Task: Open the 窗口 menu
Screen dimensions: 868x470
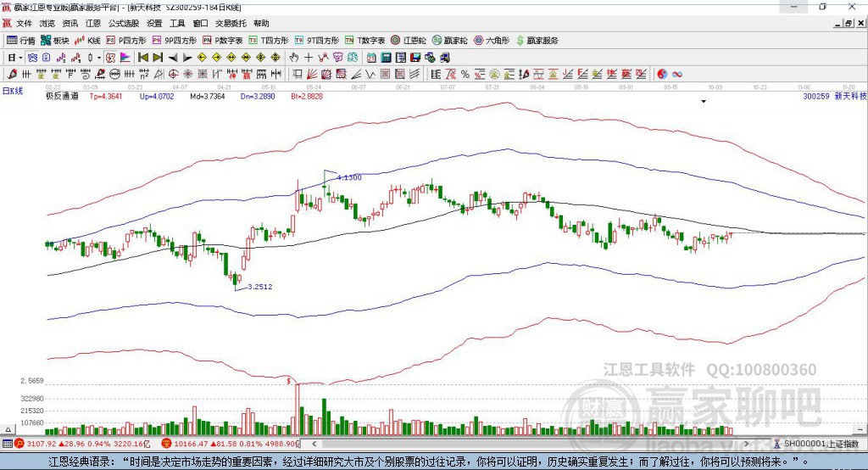Action: pyautogui.click(x=200, y=23)
